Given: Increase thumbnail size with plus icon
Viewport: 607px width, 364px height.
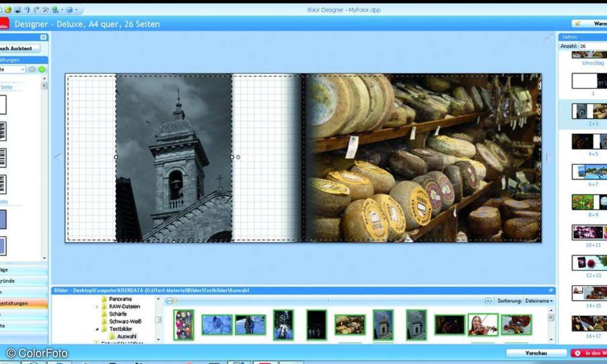Looking at the screenshot, I should coord(488,301).
